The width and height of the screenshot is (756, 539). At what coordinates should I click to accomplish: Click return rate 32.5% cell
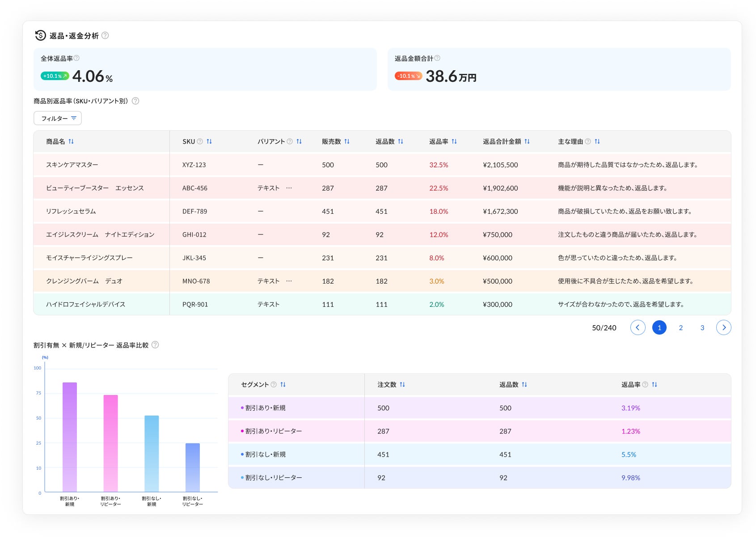439,165
